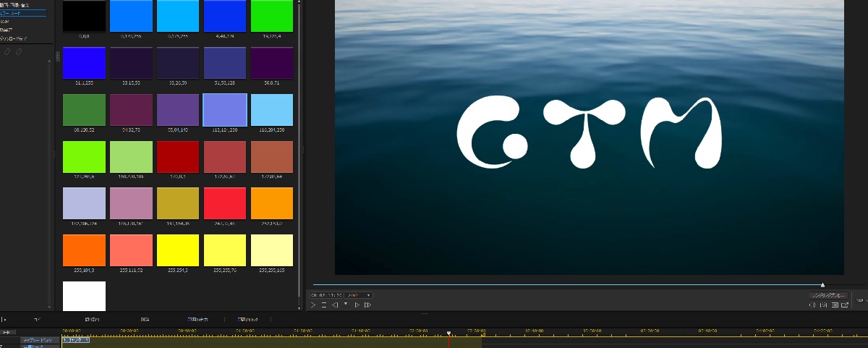This screenshot has height=348, width=868.
Task: Choose the lavender color board at row start
Action: click(x=84, y=203)
